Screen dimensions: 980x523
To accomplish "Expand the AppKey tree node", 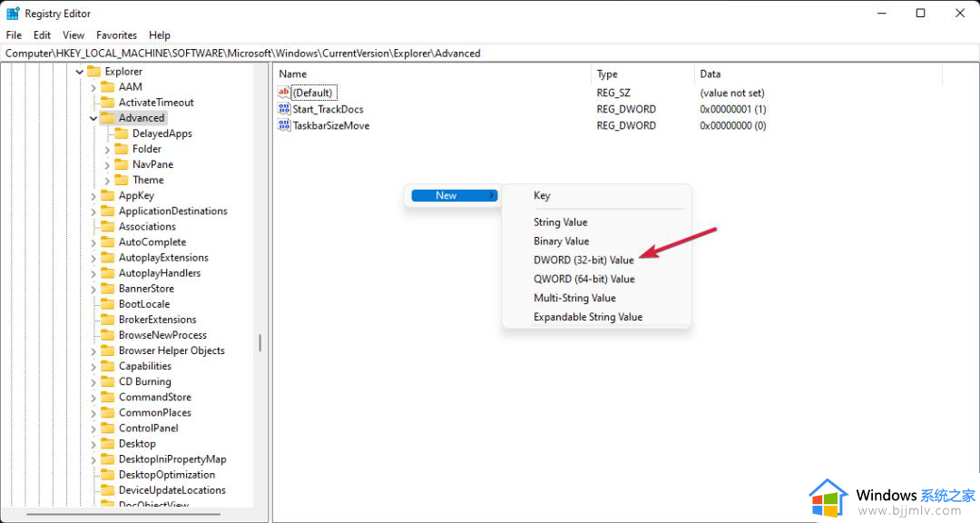I will tap(93, 196).
